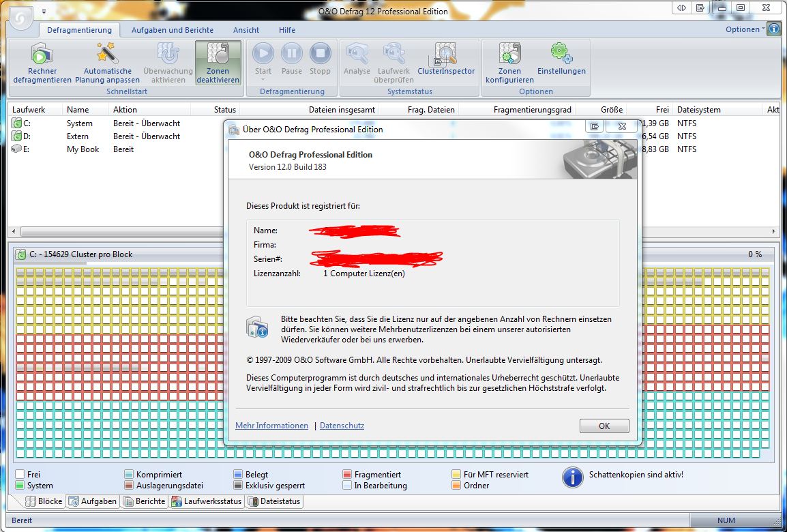Viewport: 787px width, 532px height.
Task: Sort by Aktion column header
Action: tap(150, 109)
